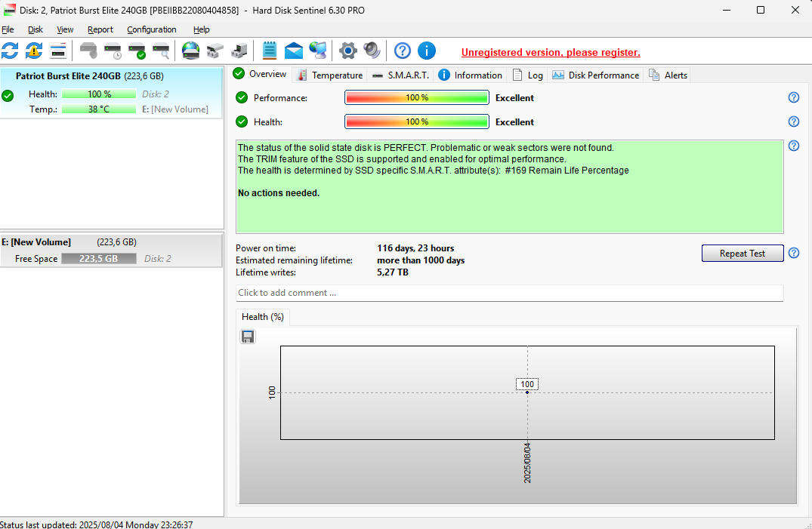Screen dimensions: 812x529
Task: Click the refresh icon with yellow warning
Action: [x=34, y=51]
